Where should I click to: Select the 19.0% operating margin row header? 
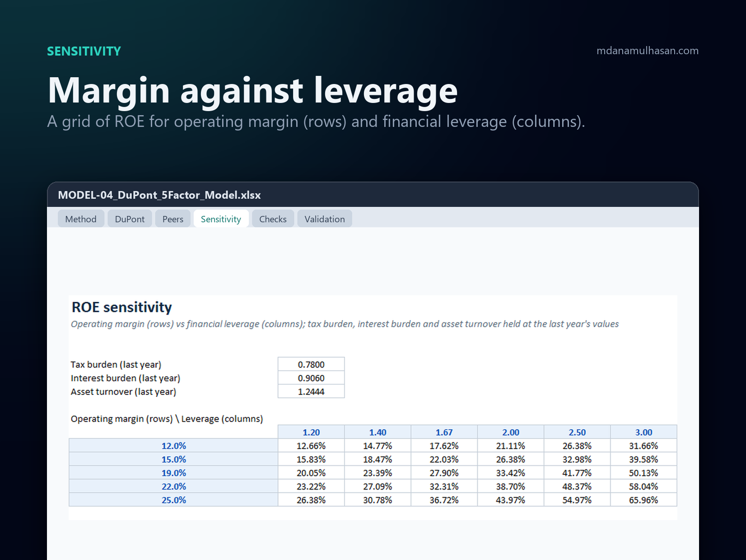[x=173, y=473]
